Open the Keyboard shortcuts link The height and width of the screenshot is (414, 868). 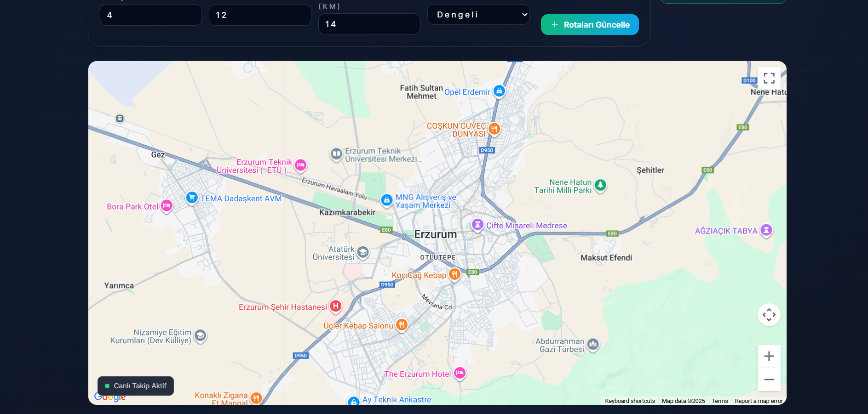pyautogui.click(x=630, y=401)
